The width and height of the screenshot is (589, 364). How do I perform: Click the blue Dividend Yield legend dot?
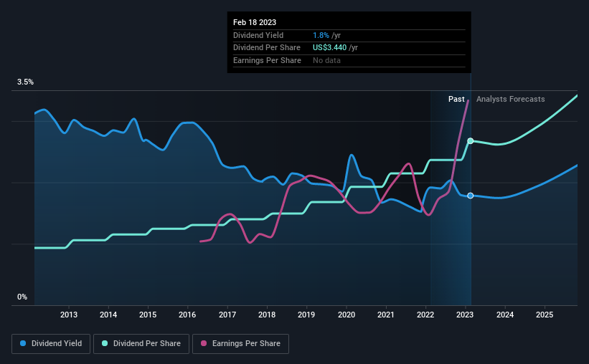coord(23,343)
